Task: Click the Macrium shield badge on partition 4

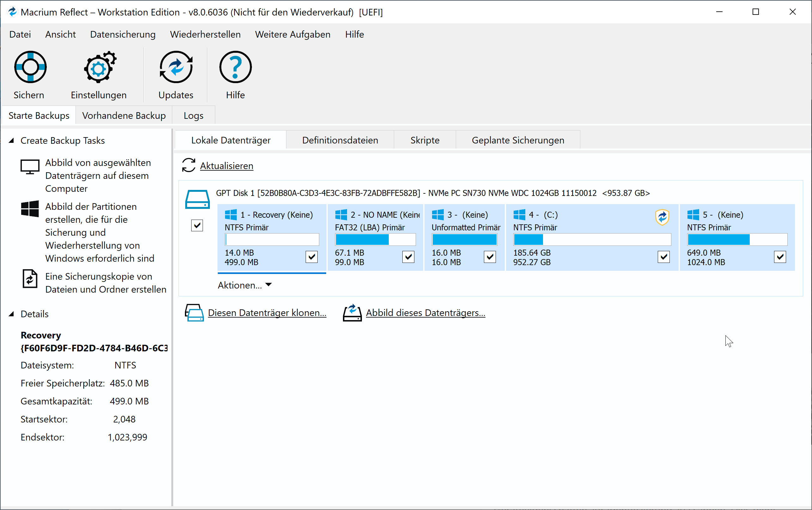Action: tap(662, 217)
